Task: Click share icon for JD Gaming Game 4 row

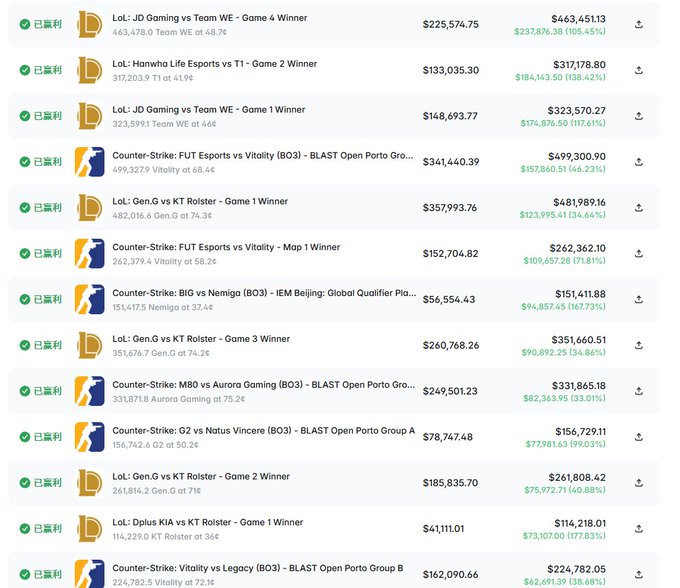Action: (x=638, y=24)
